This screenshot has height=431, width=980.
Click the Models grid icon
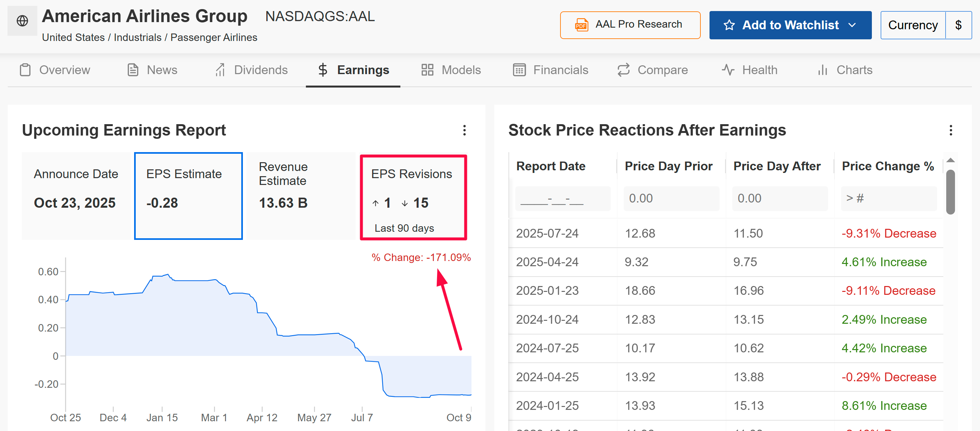pos(427,70)
